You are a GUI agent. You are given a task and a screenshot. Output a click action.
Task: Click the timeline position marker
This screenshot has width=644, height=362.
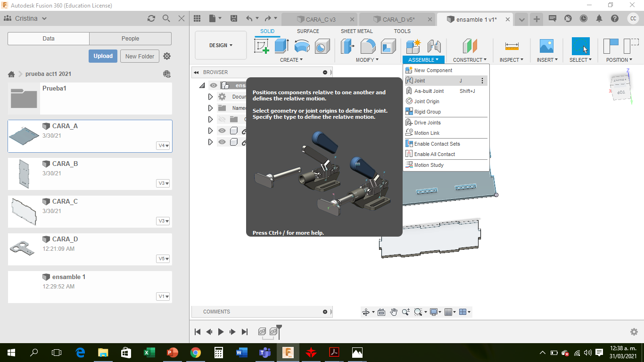click(279, 331)
